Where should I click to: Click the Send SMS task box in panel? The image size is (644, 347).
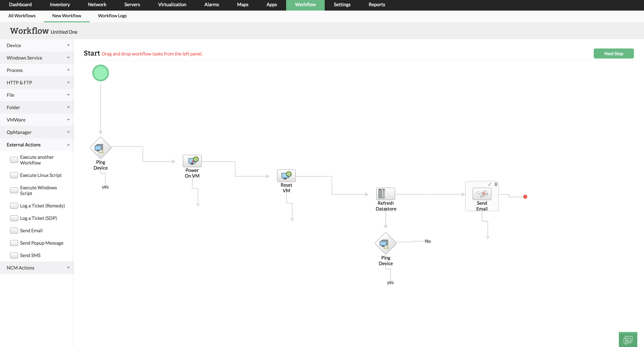click(x=14, y=255)
